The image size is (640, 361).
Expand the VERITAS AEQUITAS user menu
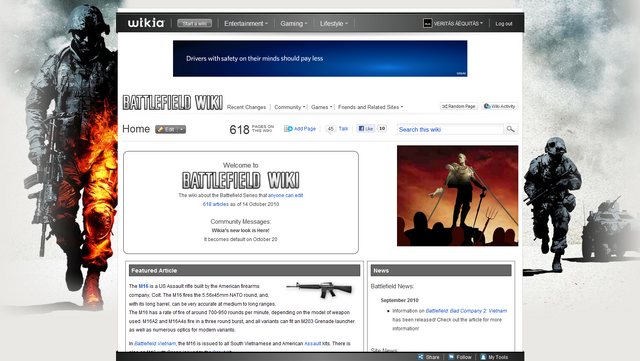coord(458,23)
